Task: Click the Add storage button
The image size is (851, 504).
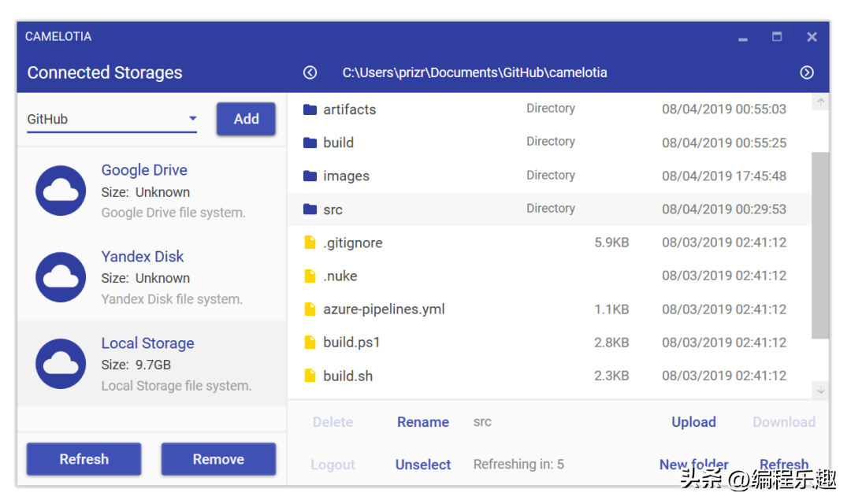Action: tap(246, 119)
